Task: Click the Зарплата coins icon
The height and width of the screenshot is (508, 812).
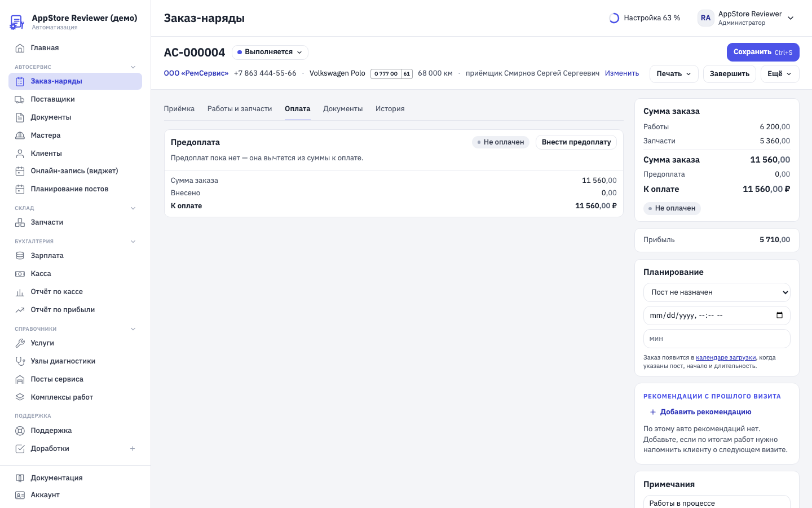Action: (20, 256)
